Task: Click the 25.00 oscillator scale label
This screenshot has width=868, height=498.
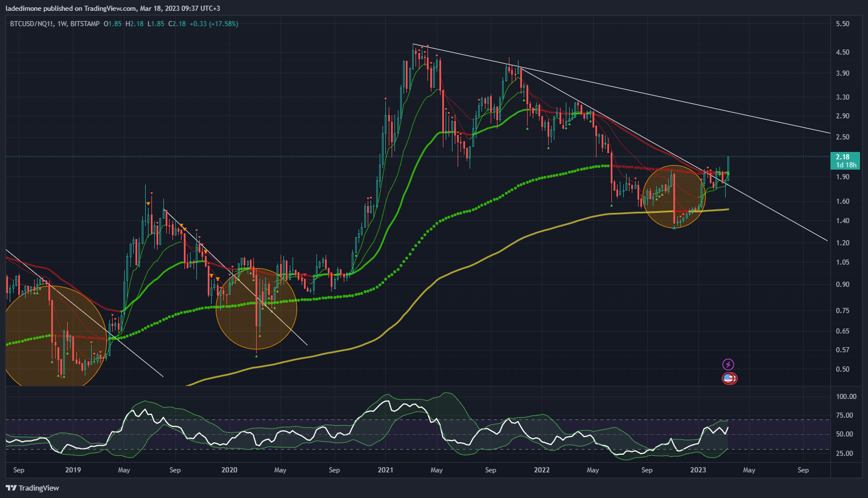Action: (x=844, y=454)
